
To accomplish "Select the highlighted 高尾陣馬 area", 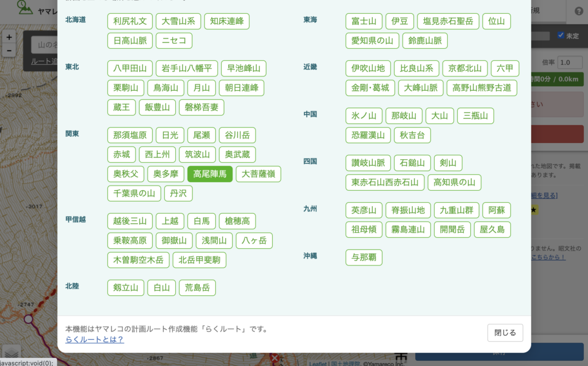I will click(210, 174).
